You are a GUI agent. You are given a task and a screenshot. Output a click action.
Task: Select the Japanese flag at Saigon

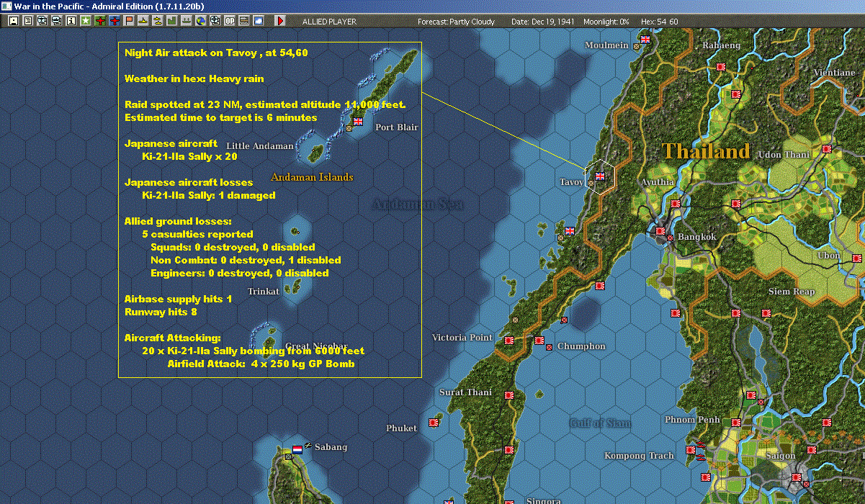coord(796,477)
